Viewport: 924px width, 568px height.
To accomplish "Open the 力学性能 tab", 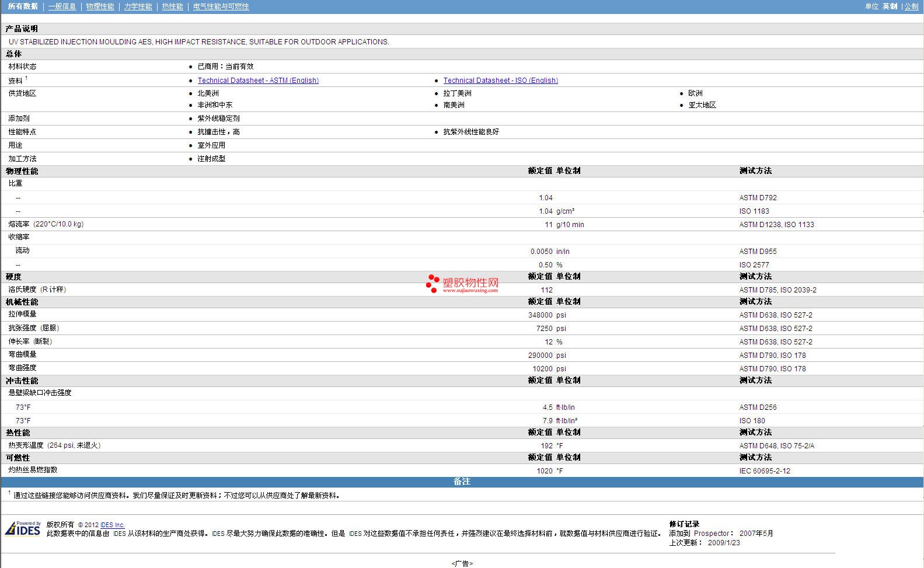I will click(138, 6).
